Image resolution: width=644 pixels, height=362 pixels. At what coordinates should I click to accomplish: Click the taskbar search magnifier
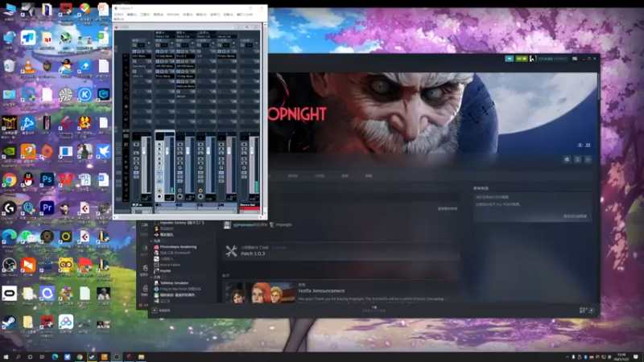[x=18, y=356]
